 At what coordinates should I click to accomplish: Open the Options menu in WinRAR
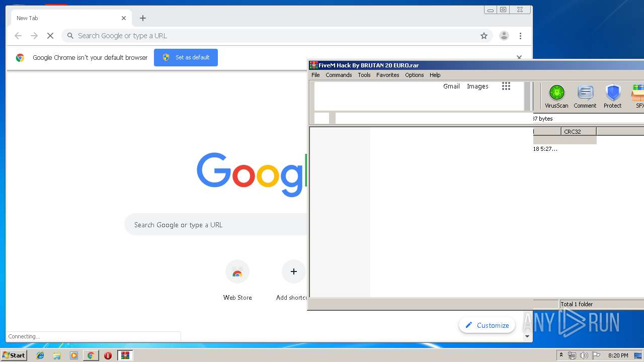coord(414,75)
